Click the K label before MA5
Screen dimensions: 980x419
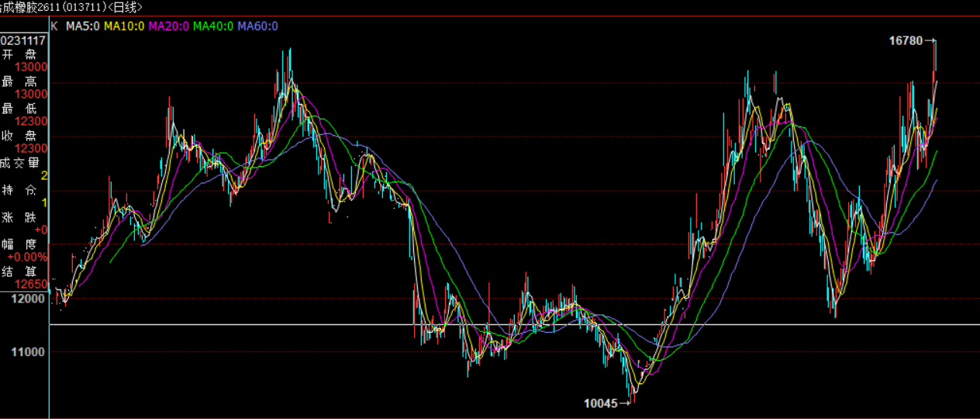[54, 26]
